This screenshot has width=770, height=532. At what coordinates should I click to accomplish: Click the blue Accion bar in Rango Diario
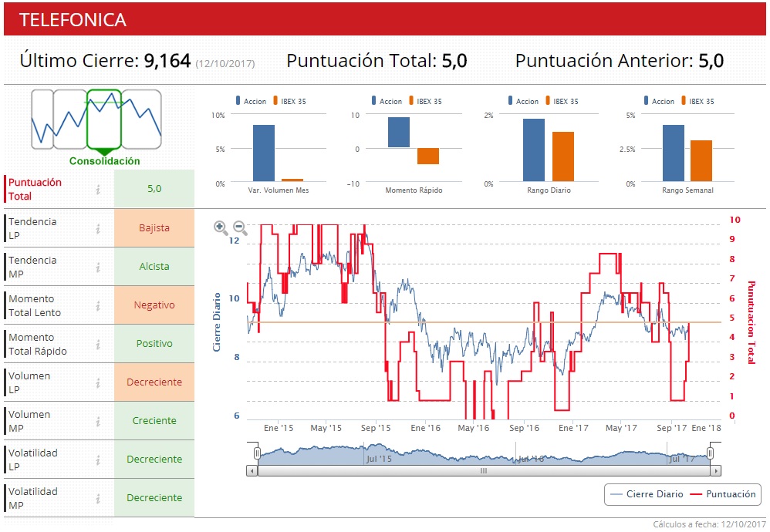click(534, 150)
